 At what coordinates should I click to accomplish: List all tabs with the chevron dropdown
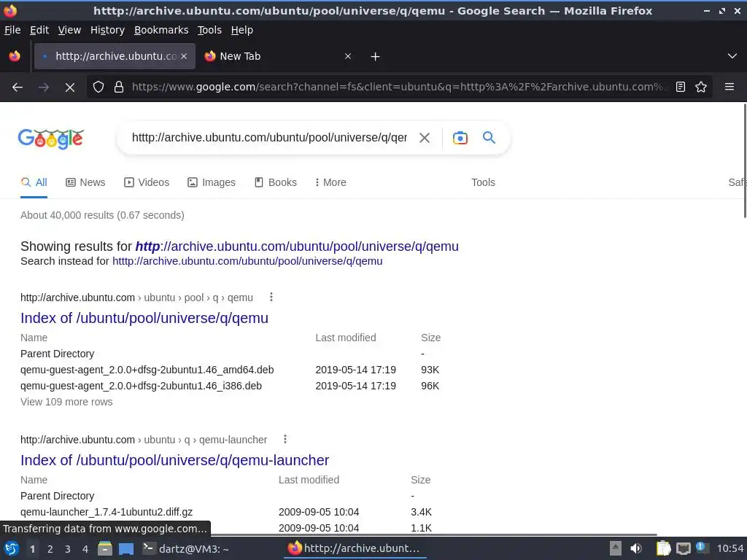732,56
